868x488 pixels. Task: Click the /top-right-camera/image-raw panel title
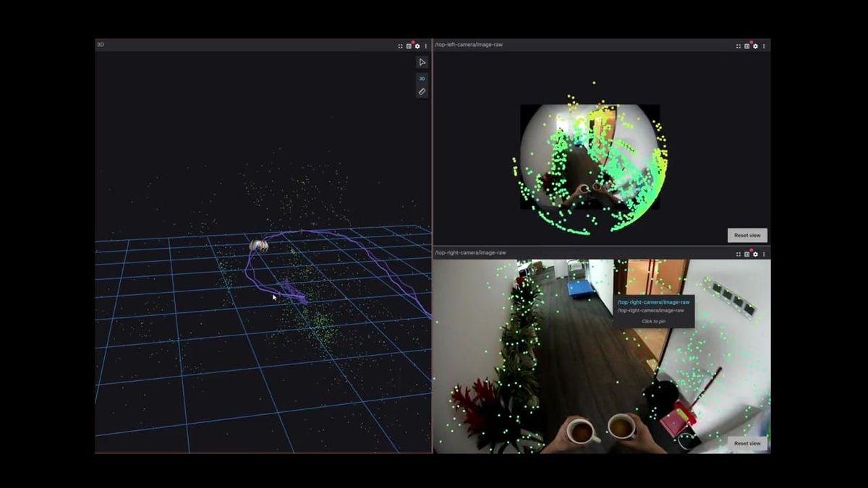470,253
